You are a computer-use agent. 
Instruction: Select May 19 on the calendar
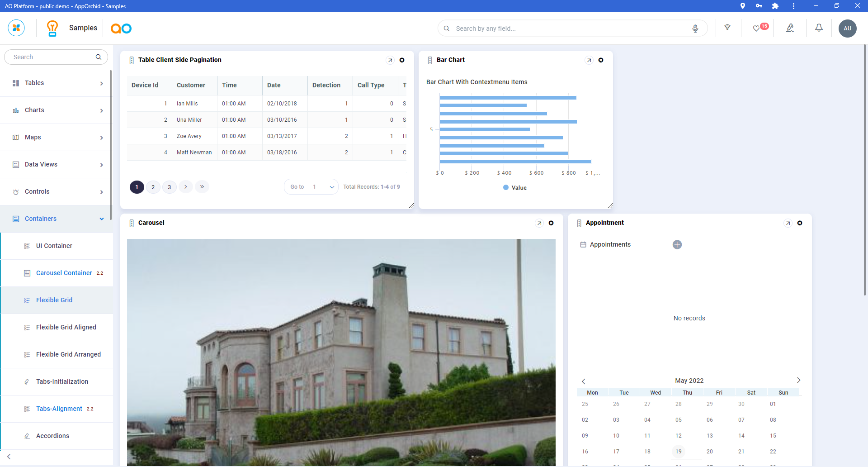678,452
